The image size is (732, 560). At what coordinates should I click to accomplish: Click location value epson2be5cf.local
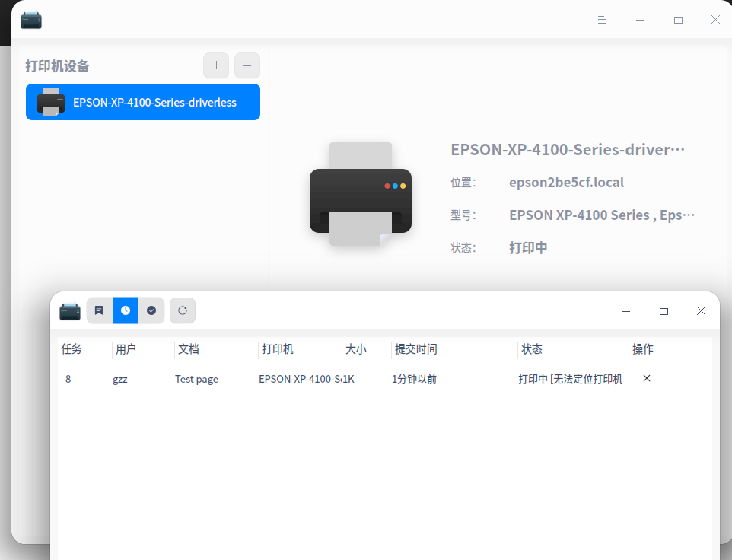click(x=566, y=183)
